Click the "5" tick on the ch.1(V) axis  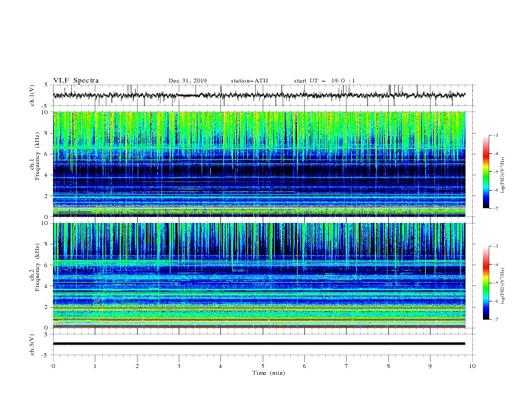tap(46, 85)
